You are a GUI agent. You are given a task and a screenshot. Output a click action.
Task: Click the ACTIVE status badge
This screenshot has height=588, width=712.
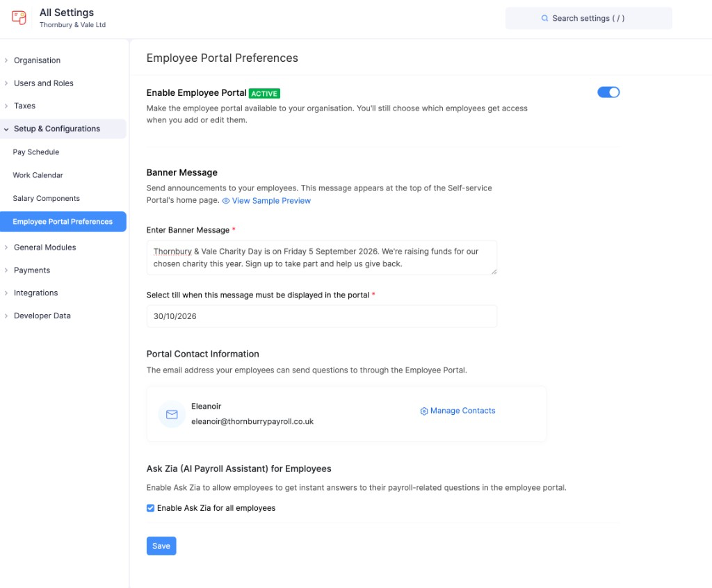pyautogui.click(x=264, y=94)
